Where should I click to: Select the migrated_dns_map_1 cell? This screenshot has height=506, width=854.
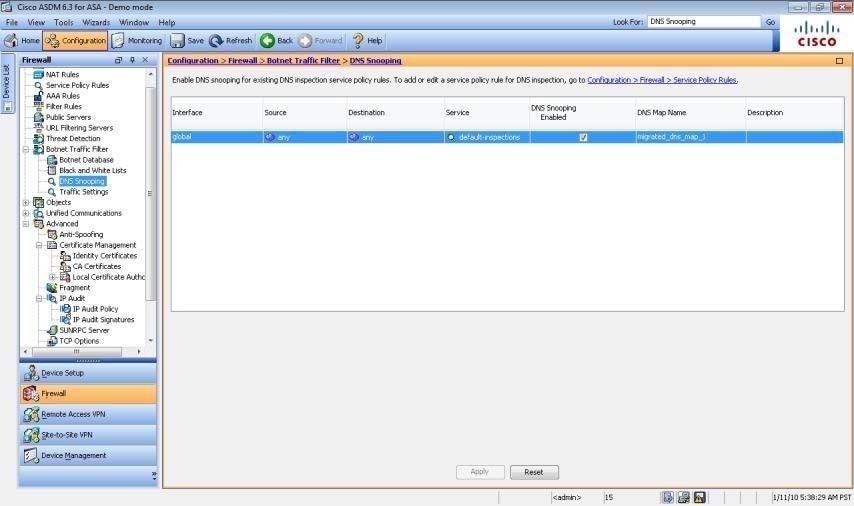coord(690,137)
